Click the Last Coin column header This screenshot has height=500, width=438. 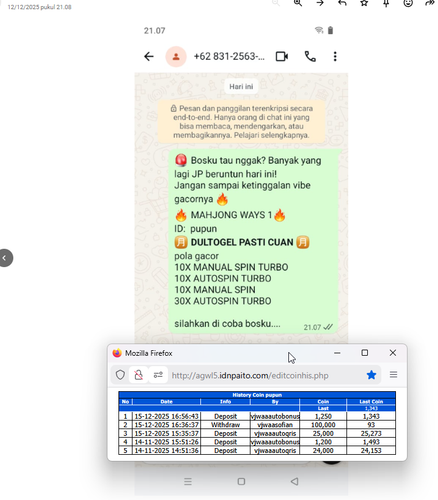tap(371, 402)
